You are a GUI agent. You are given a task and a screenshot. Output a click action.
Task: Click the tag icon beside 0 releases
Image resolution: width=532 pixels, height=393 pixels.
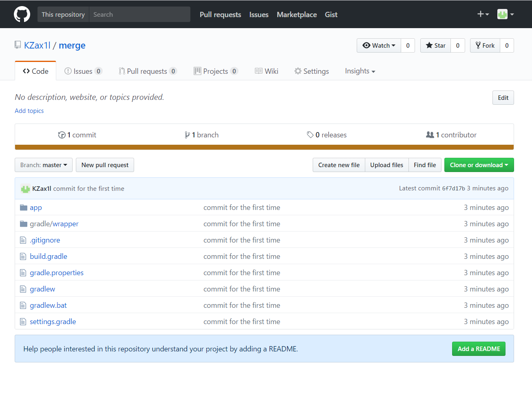[310, 135]
